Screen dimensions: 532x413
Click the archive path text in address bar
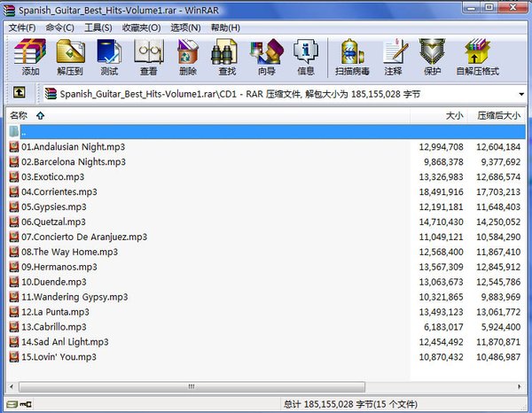[x=240, y=94]
